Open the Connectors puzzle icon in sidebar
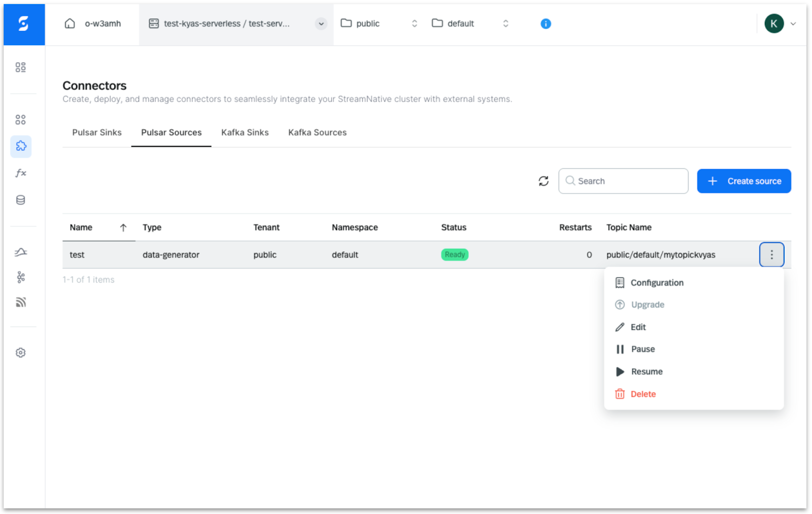The height and width of the screenshot is (514, 812). pos(21,146)
